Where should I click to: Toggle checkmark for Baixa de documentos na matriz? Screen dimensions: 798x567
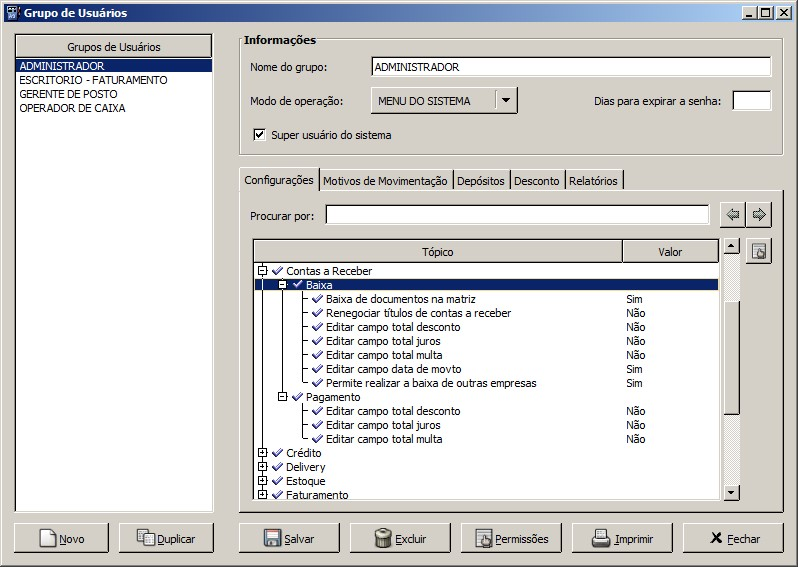317,299
